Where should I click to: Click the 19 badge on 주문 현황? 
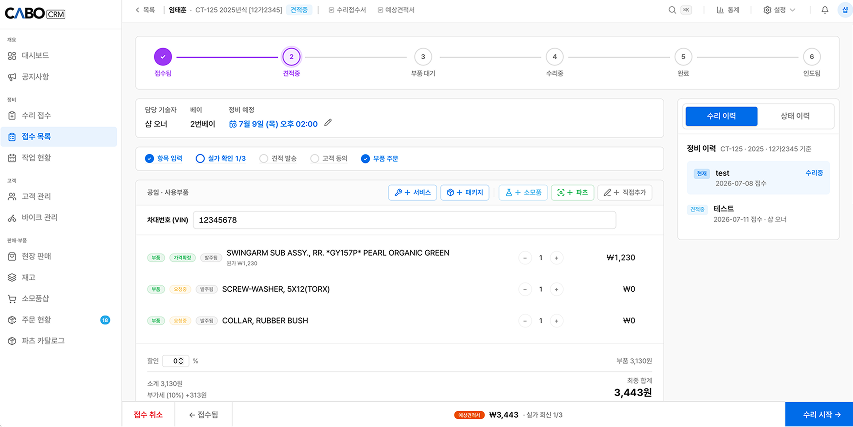[105, 320]
